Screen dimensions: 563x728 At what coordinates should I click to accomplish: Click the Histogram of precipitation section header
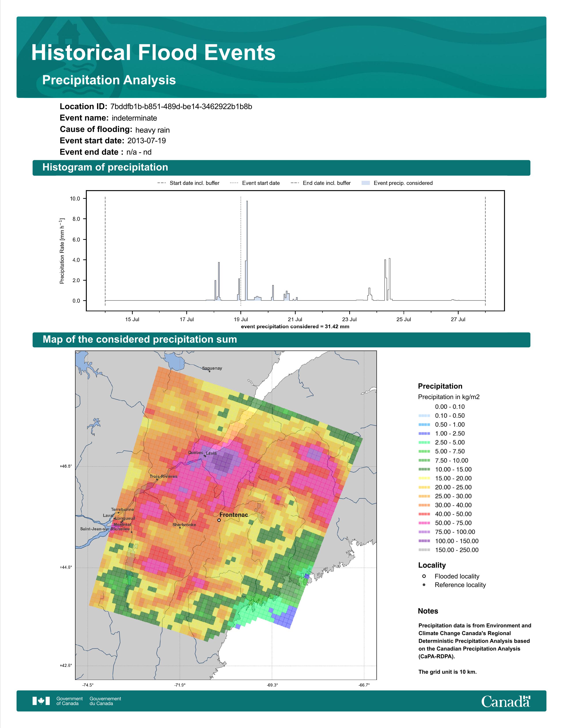coord(105,167)
